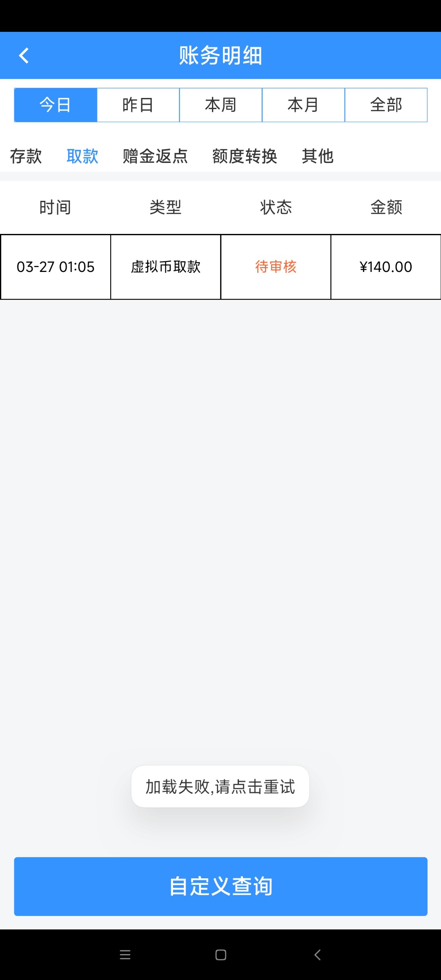Screen dimensions: 441x980
Task: Tap the 加载失败 retry message
Action: tap(220, 786)
